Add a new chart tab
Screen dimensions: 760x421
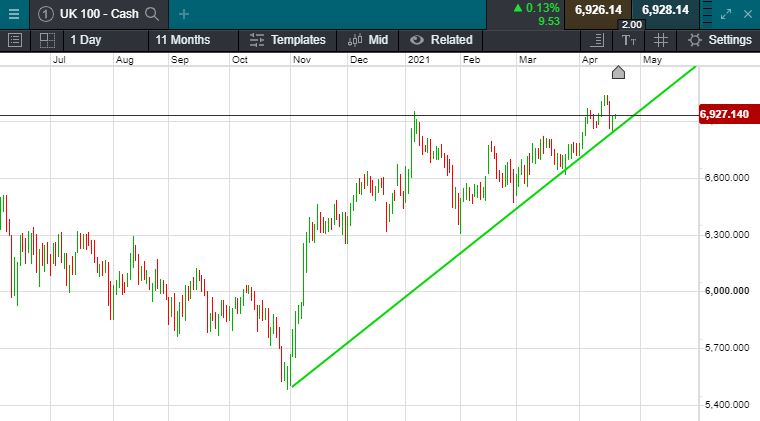[x=184, y=14]
